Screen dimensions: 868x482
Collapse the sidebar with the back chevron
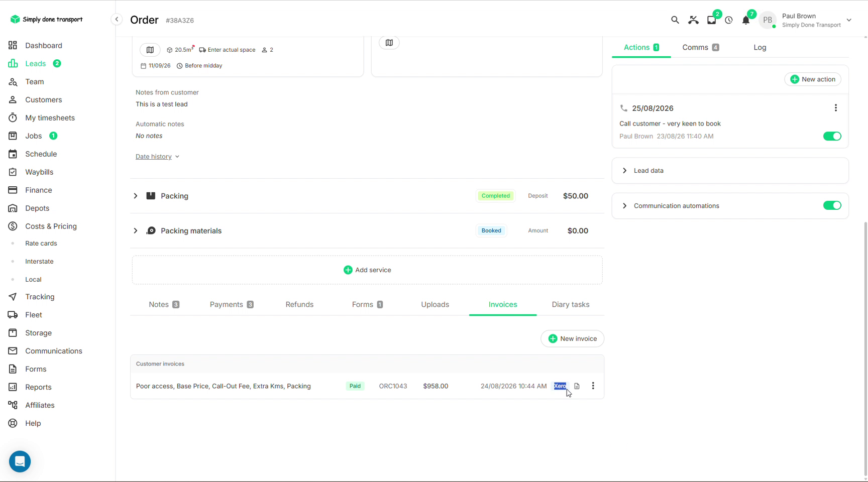117,20
